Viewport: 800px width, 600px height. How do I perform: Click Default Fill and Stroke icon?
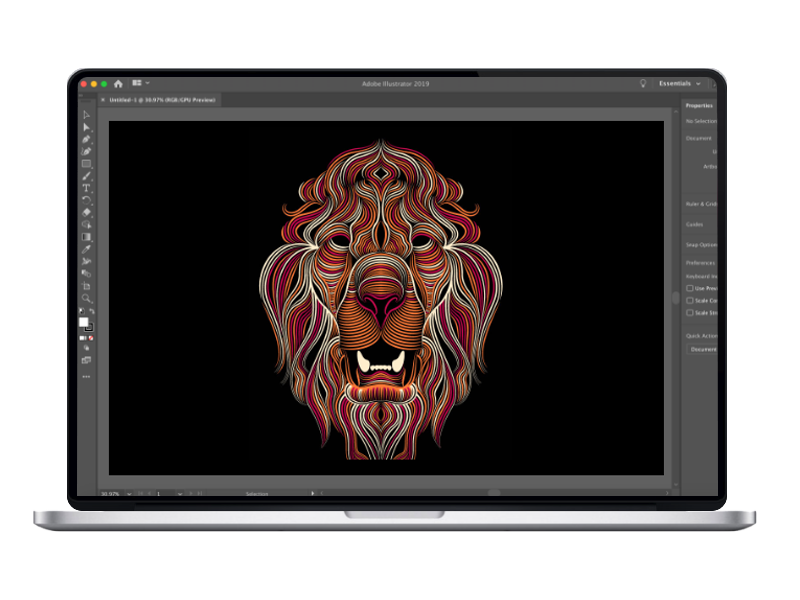pyautogui.click(x=82, y=311)
